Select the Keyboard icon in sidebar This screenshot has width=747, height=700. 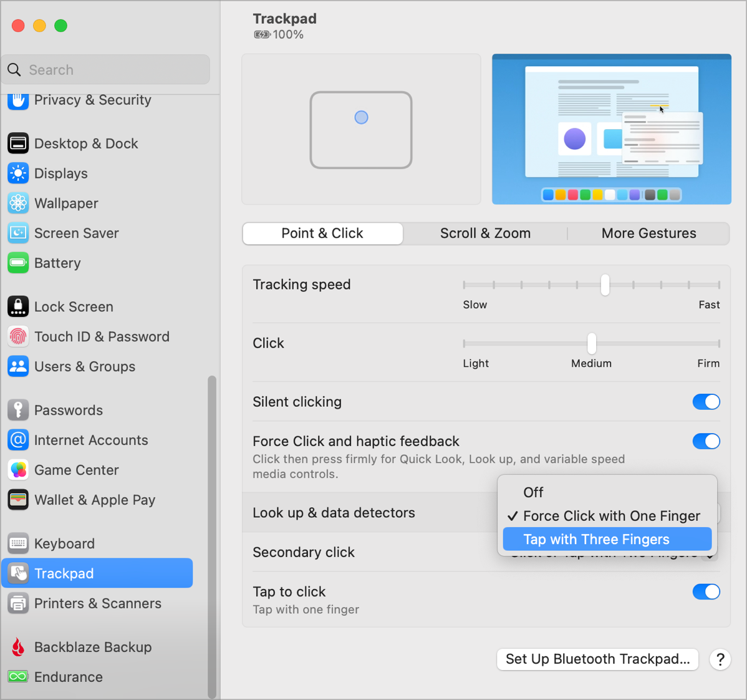18,544
